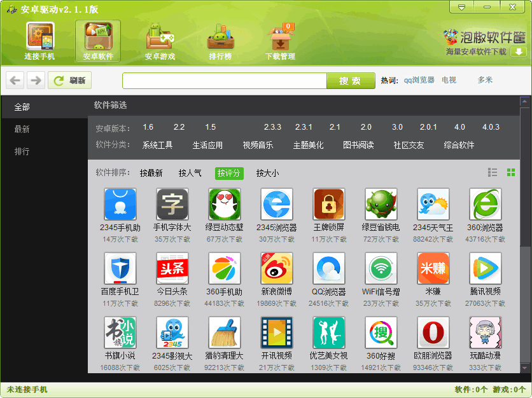The image size is (532, 398).
Task: Filter by Android version 2.2
Action: [x=179, y=127]
